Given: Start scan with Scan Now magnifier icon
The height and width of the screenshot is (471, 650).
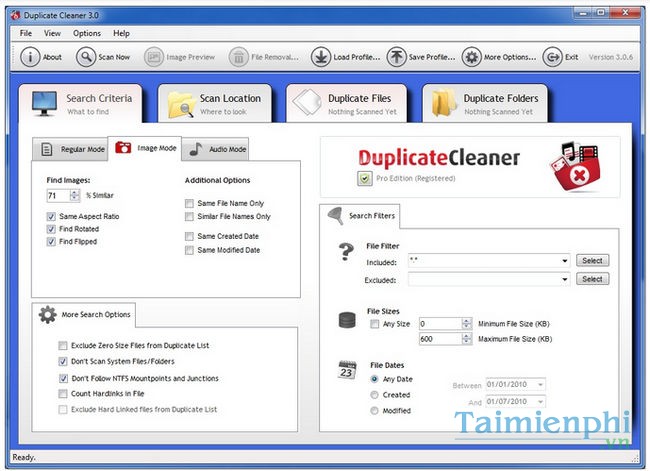Looking at the screenshot, I should [86, 57].
